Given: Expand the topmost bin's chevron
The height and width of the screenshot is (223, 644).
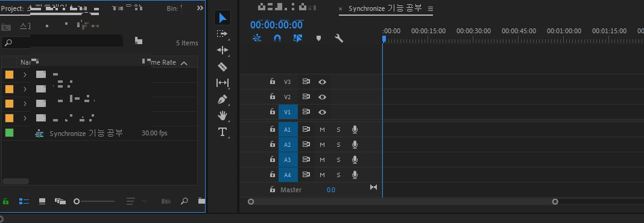Looking at the screenshot, I should pos(25,74).
